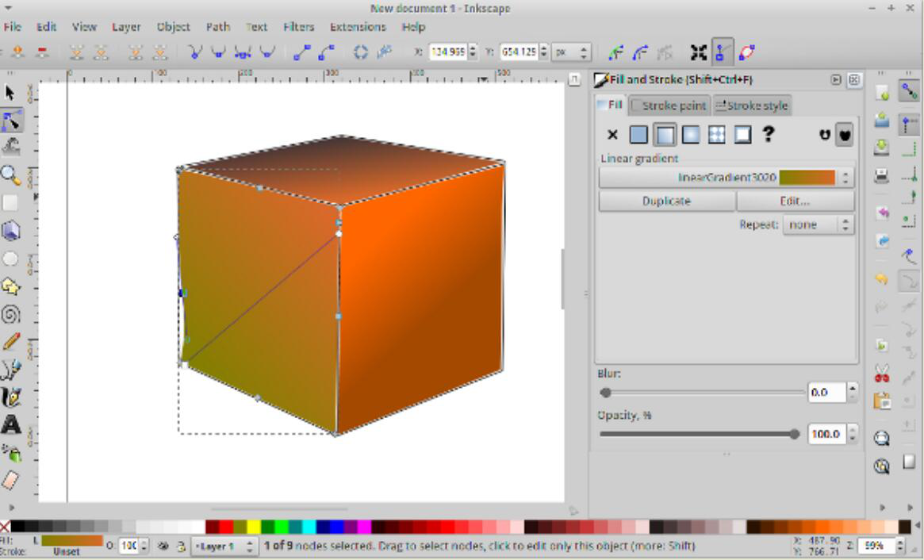Select the Pencil freehand tool
Image resolution: width=924 pixels, height=560 pixels.
pyautogui.click(x=10, y=342)
